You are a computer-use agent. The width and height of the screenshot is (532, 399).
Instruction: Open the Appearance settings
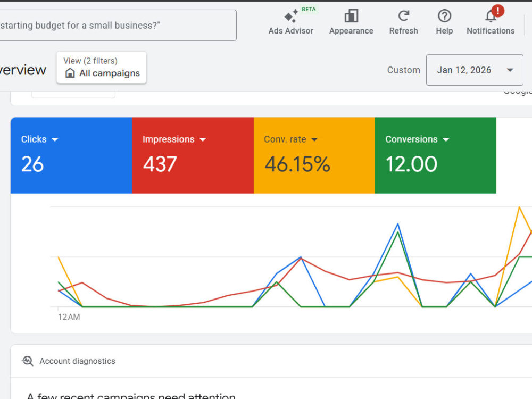pyautogui.click(x=351, y=22)
